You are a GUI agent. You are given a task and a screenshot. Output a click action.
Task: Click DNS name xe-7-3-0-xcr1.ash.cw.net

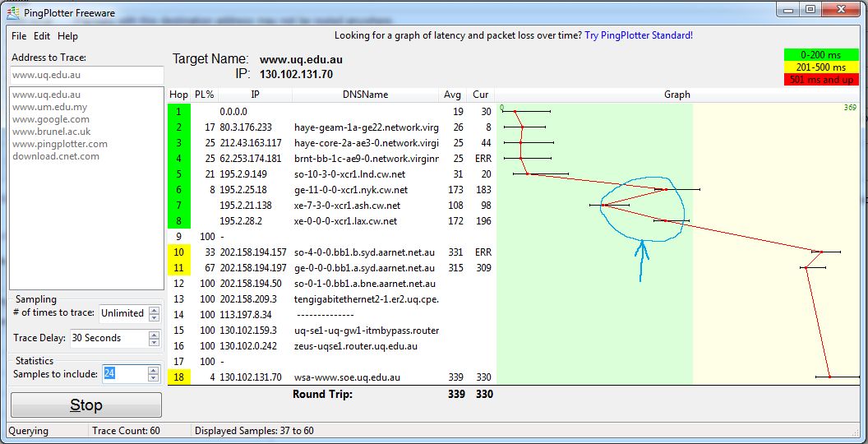coord(347,206)
